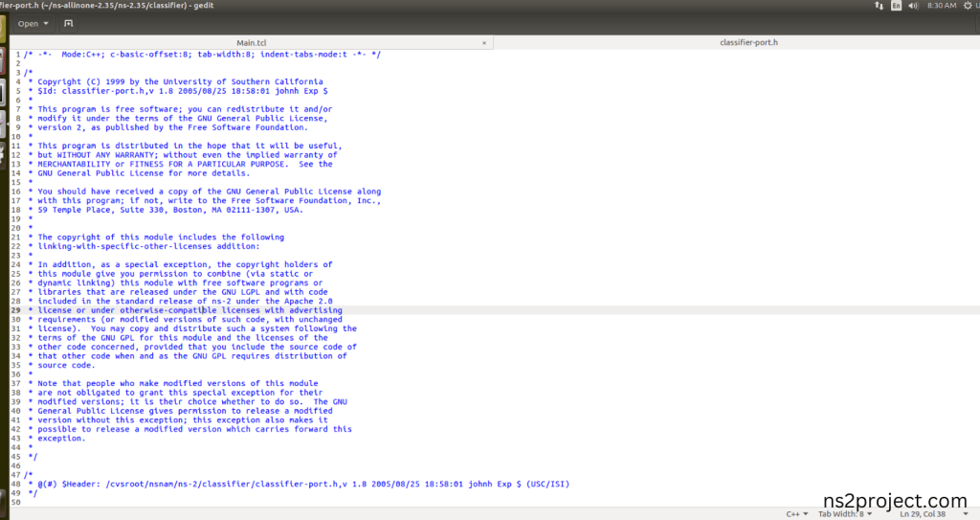Create a new document with the new-tab icon
Viewport: 980px width, 520px height.
click(69, 24)
